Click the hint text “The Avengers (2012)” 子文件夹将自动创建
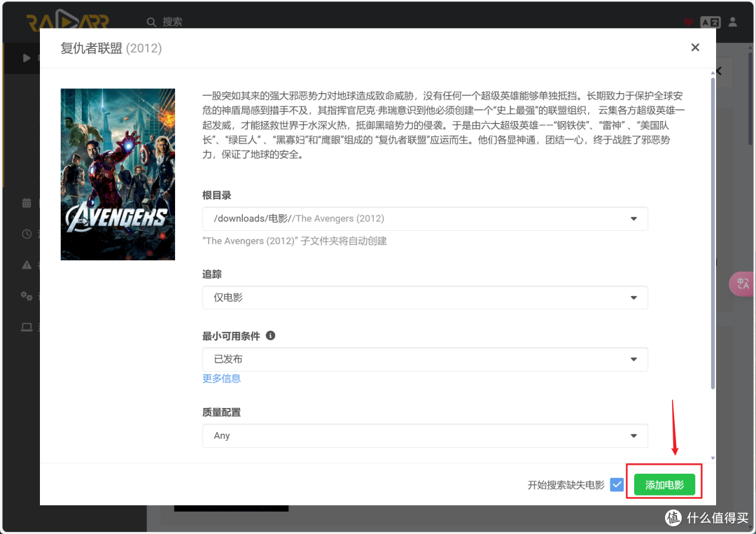The width and height of the screenshot is (756, 534). [x=295, y=241]
